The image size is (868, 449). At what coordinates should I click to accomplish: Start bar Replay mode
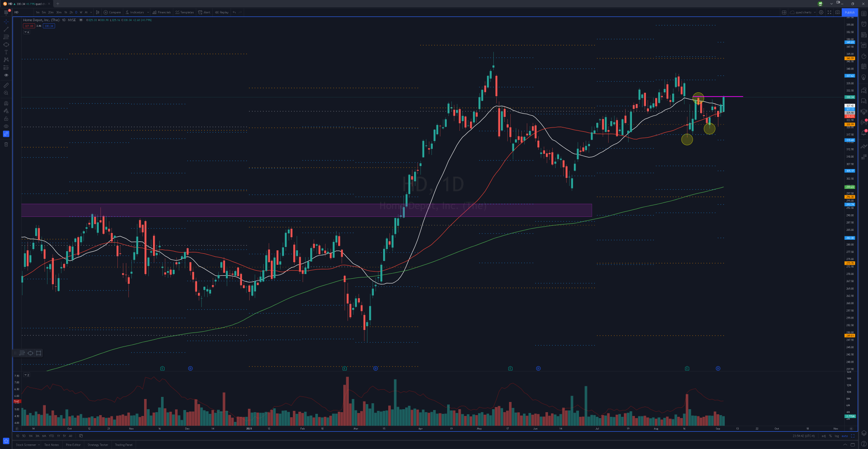(x=222, y=12)
